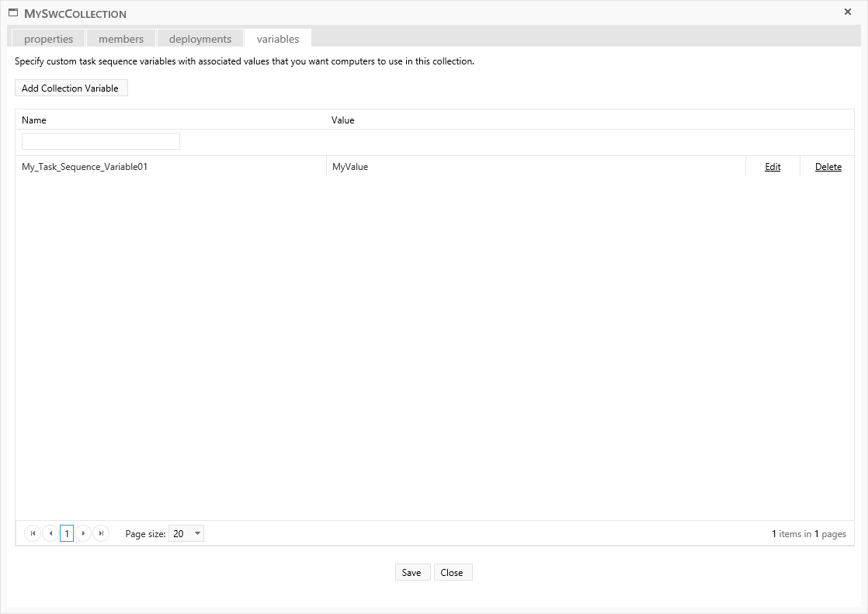Switch to the properties tab
The width and height of the screenshot is (868, 614).
(48, 39)
